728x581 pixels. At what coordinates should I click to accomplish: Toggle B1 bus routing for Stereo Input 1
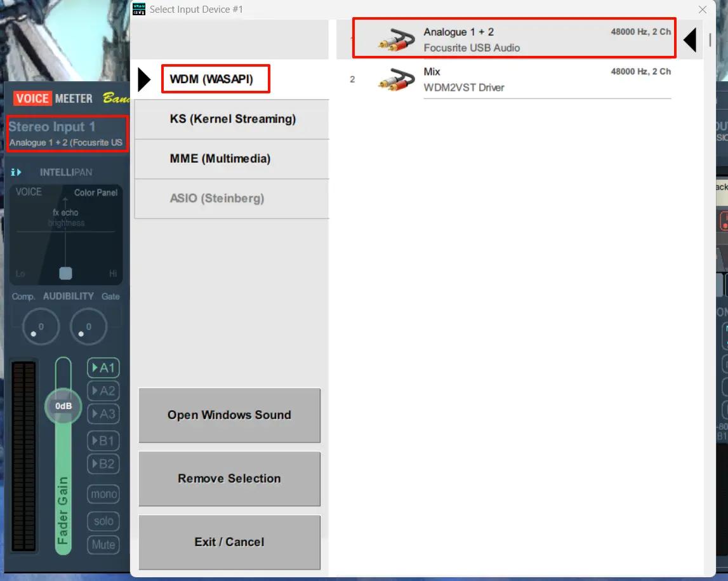103,441
